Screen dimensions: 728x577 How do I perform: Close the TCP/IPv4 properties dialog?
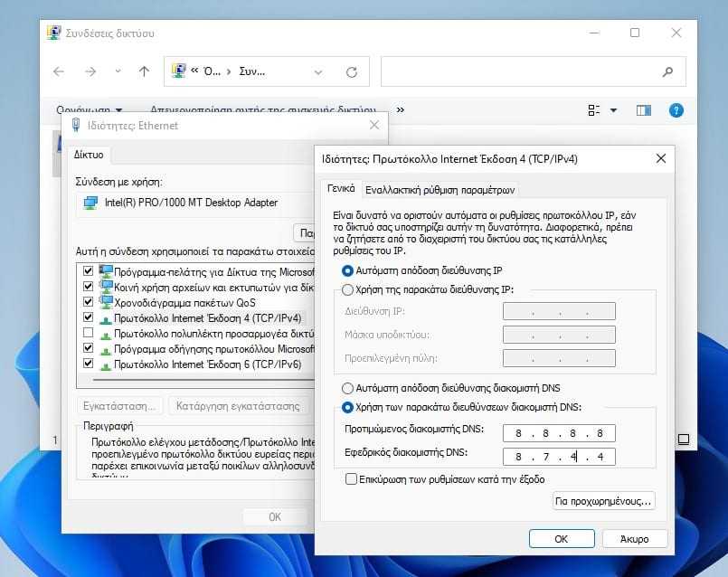661,159
